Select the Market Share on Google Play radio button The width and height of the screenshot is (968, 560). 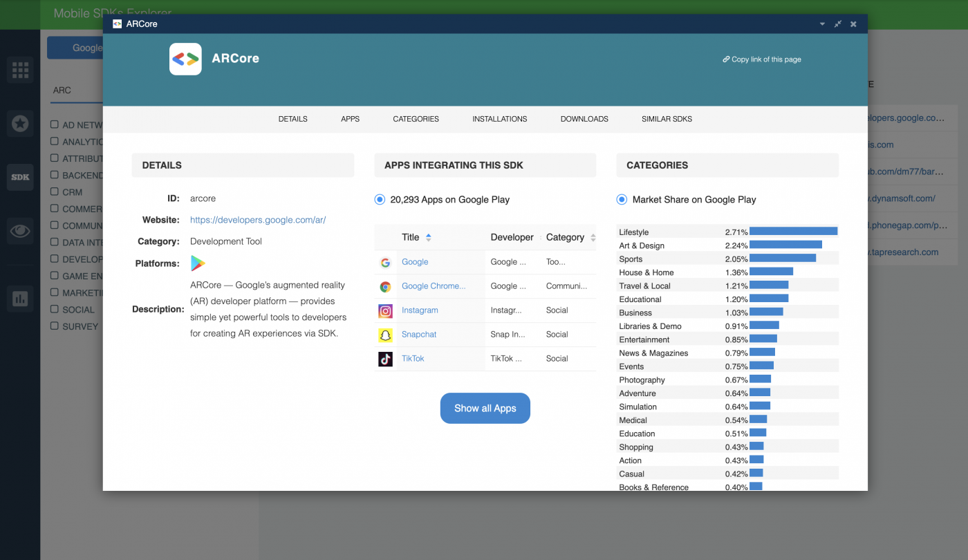coord(621,199)
